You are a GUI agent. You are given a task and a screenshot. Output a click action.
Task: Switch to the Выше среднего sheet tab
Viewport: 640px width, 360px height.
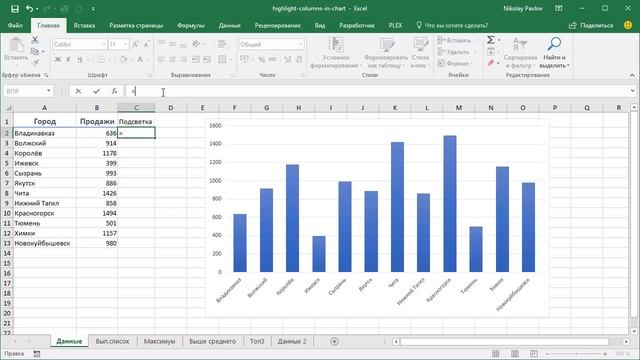click(x=212, y=341)
